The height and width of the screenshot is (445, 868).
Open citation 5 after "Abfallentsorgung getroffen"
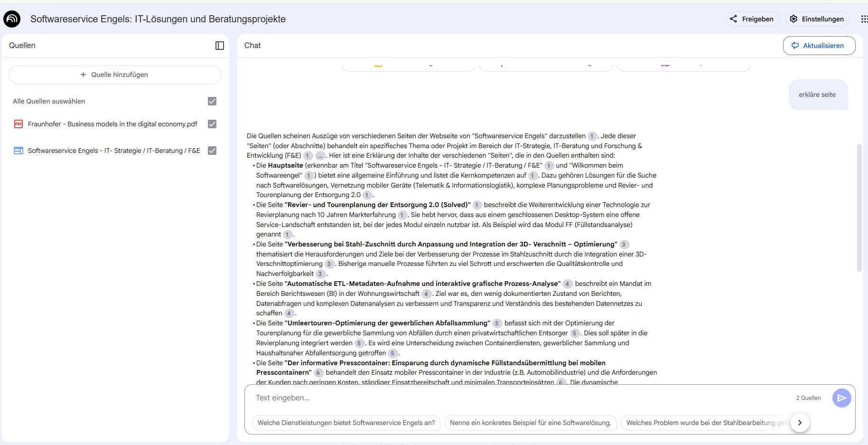click(392, 353)
